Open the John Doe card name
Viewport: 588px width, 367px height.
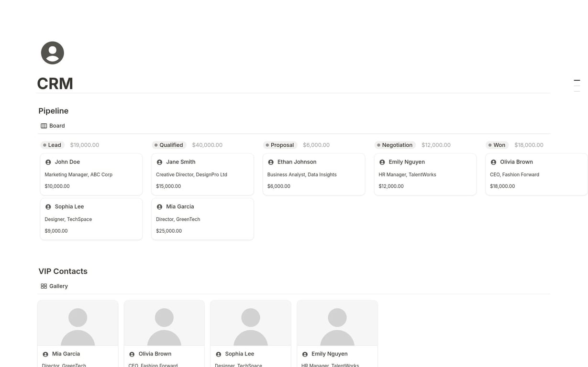coord(67,162)
